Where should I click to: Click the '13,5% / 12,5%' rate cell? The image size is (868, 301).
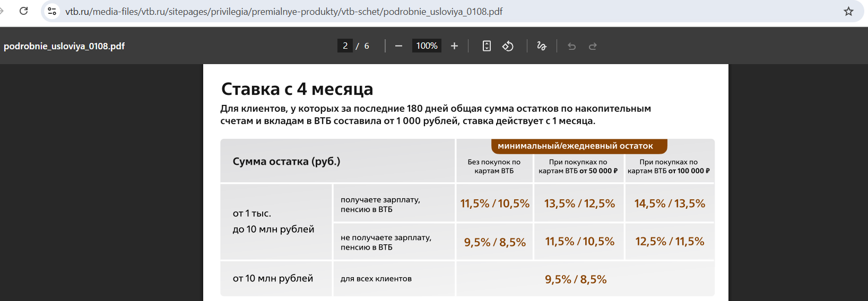tap(579, 203)
